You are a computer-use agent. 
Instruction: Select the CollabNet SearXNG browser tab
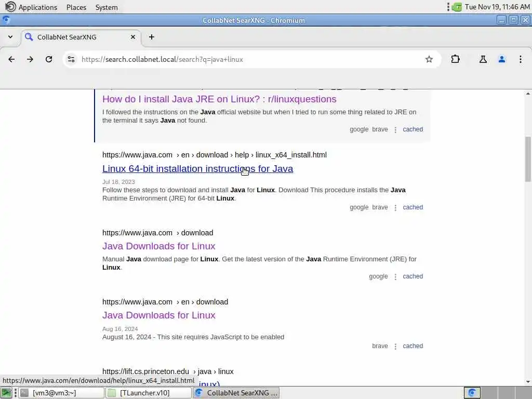pyautogui.click(x=82, y=37)
